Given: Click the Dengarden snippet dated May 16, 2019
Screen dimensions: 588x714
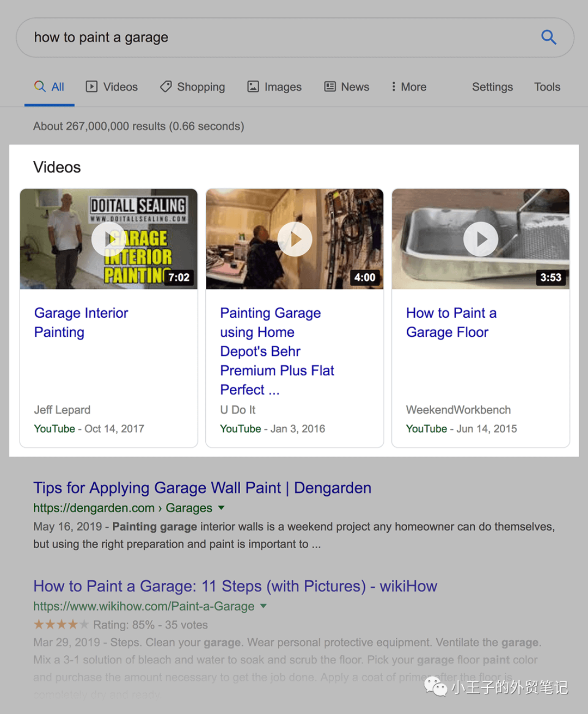Looking at the screenshot, I should (x=294, y=535).
